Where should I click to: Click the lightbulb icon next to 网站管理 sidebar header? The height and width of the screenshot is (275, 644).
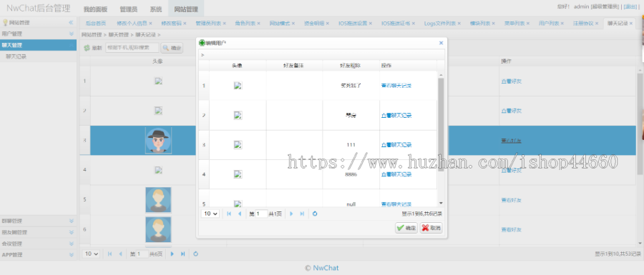click(x=5, y=23)
